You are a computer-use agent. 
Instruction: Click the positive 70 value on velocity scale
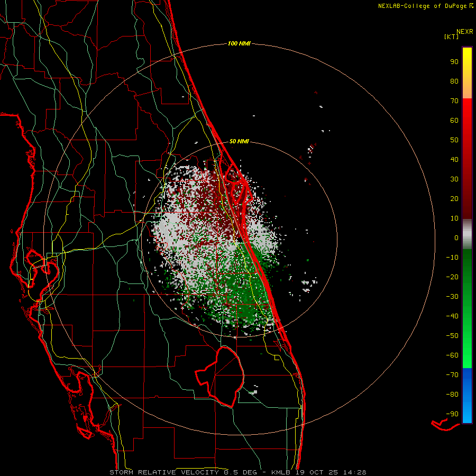click(x=454, y=101)
